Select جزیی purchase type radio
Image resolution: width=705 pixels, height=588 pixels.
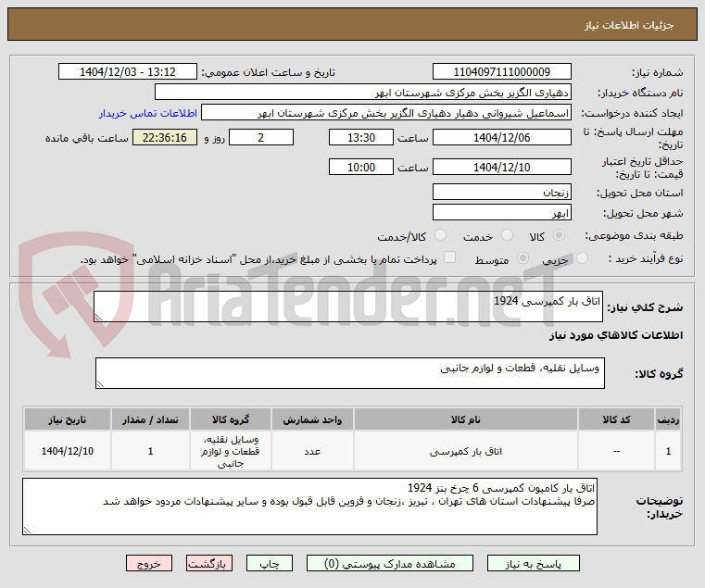pyautogui.click(x=582, y=258)
